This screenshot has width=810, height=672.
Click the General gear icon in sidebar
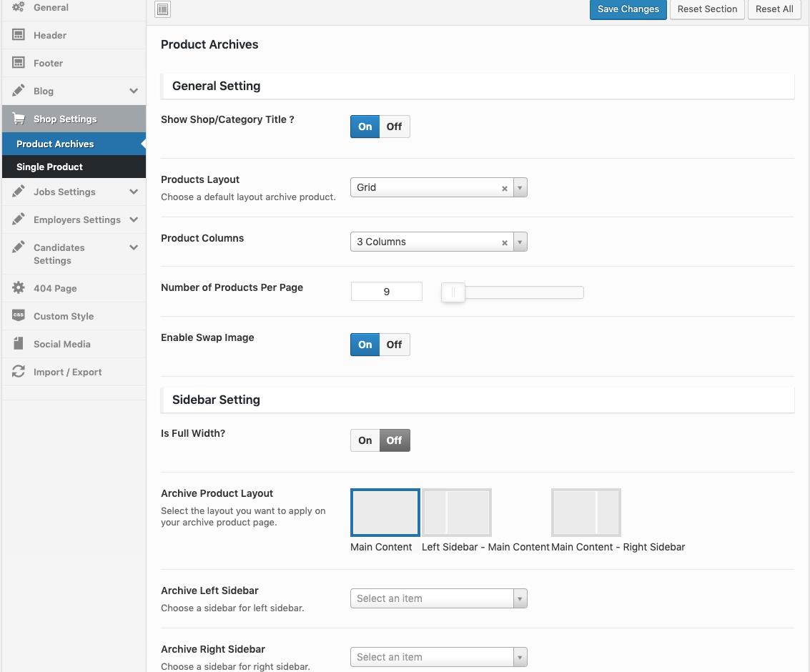click(x=19, y=7)
